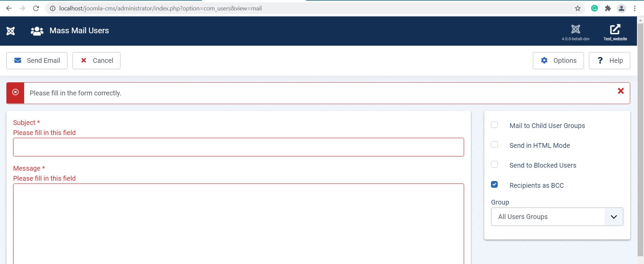
Task: Click the Subject field label
Action: pos(27,123)
